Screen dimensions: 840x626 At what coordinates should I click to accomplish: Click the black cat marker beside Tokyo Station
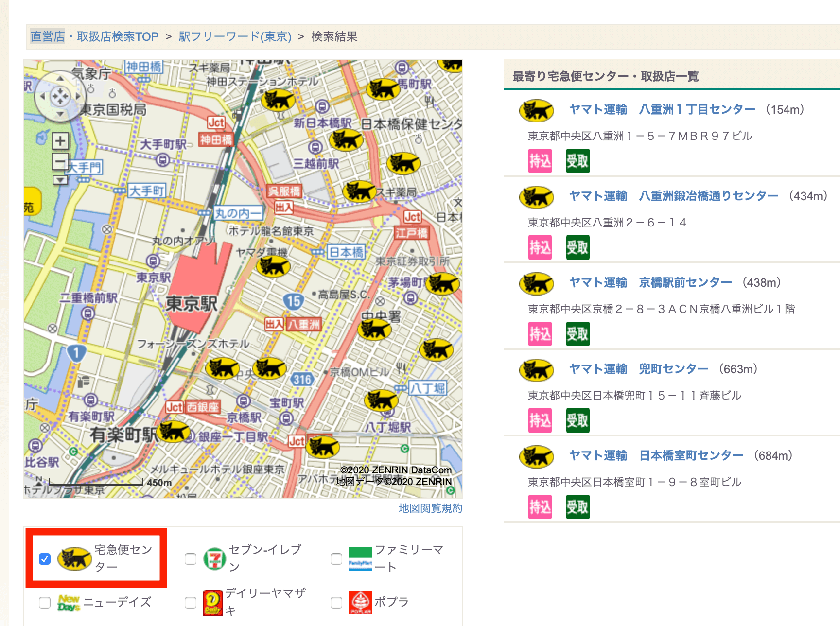click(273, 266)
